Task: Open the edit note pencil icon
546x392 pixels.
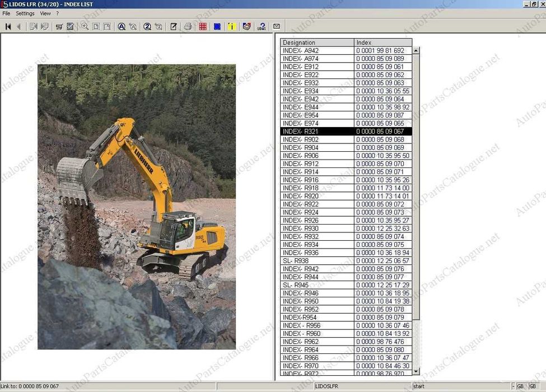Action: coord(174,26)
